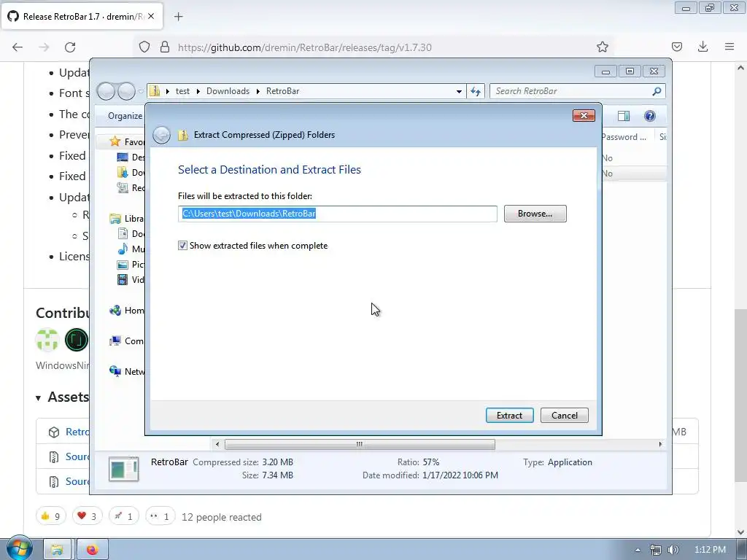Select Downloads in the Explorer breadcrumb
This screenshot has height=560, width=747.
coord(228,91)
